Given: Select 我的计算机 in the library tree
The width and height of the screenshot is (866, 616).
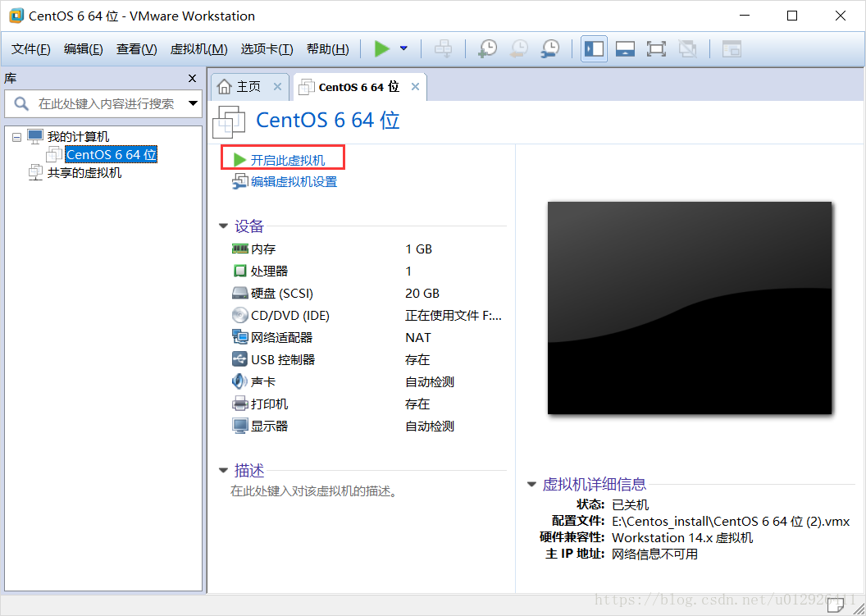Looking at the screenshot, I should [78, 136].
